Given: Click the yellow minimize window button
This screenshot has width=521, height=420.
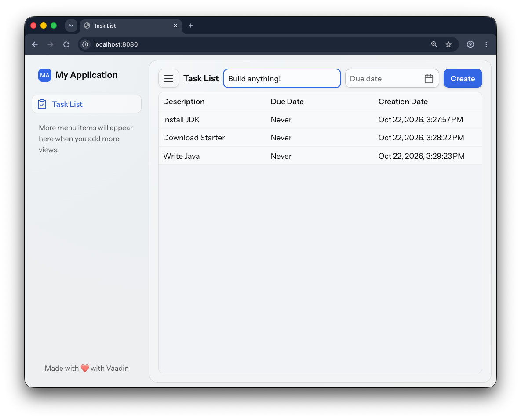Looking at the screenshot, I should (x=44, y=26).
